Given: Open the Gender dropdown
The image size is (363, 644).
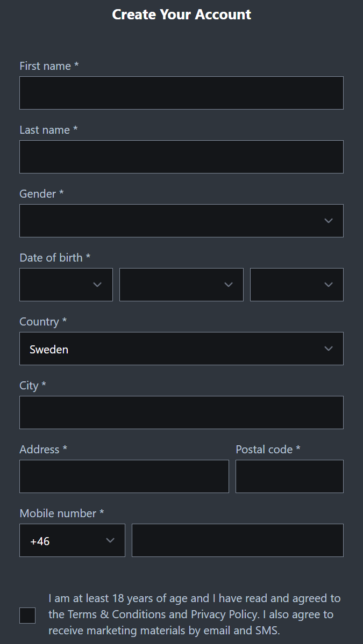Looking at the screenshot, I should tap(172, 221).
